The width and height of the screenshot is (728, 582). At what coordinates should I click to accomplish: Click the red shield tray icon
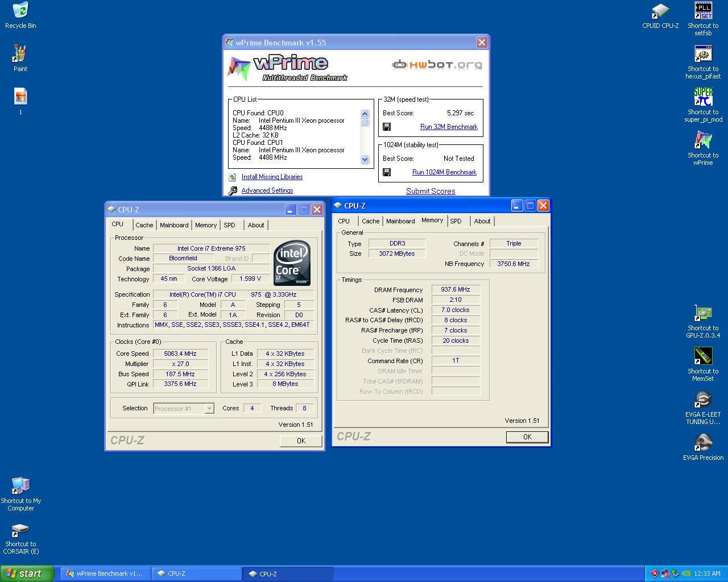[x=655, y=573]
